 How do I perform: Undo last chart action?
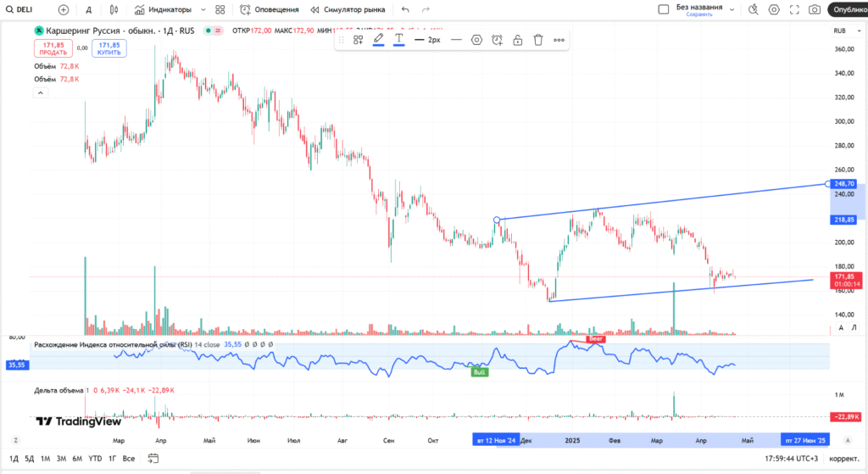tap(405, 9)
